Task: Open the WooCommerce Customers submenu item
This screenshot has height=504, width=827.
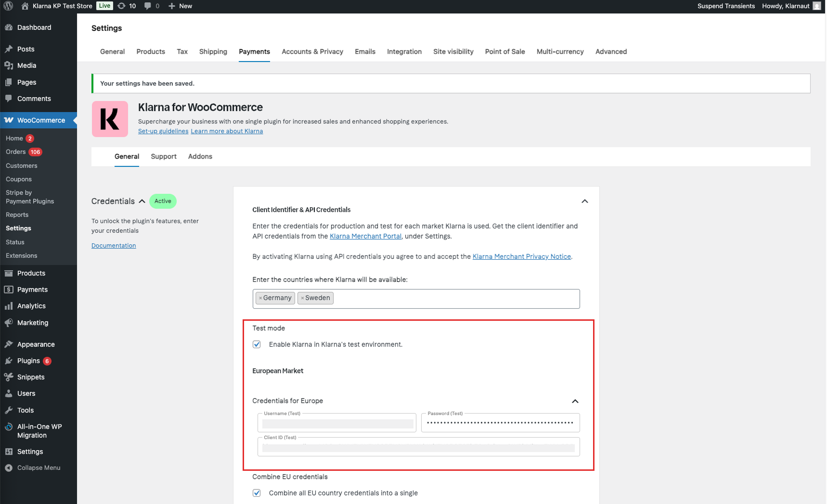Action: pyautogui.click(x=22, y=166)
